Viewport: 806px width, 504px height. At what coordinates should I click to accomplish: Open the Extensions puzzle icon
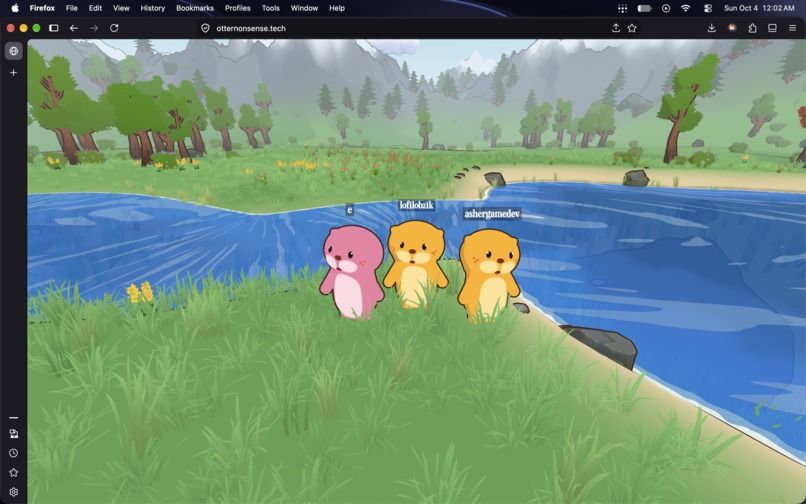(x=752, y=28)
